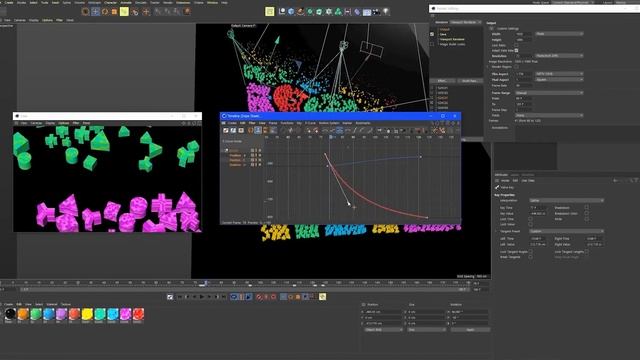This screenshot has height=360, width=640.
Task: Open the green MoGraph cloner icon
Action: [338, 11]
